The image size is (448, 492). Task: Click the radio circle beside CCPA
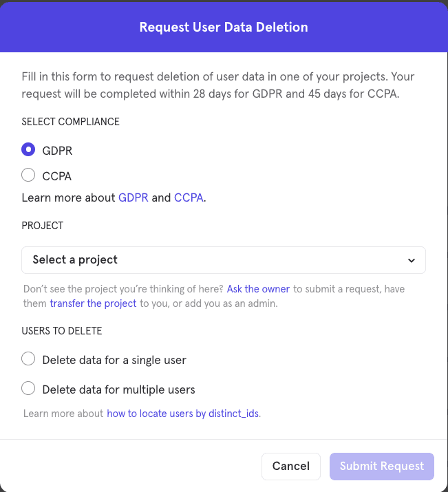[28, 175]
